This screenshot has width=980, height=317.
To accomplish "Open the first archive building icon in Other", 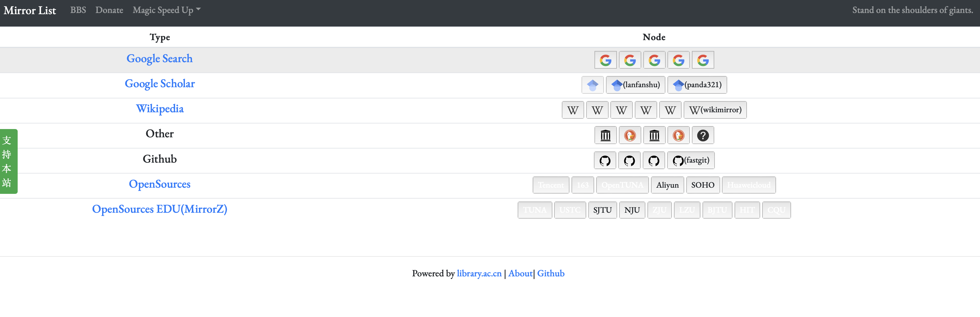I will (605, 135).
